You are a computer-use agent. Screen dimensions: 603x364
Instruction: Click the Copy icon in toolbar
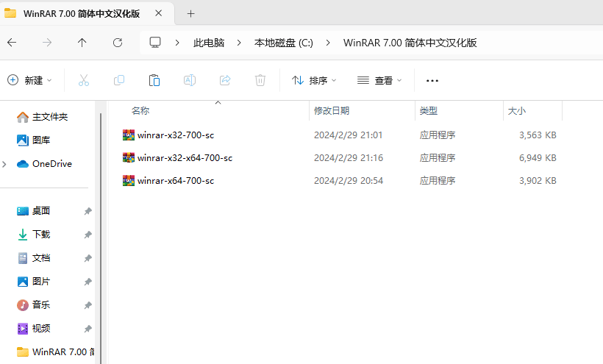[x=119, y=80]
